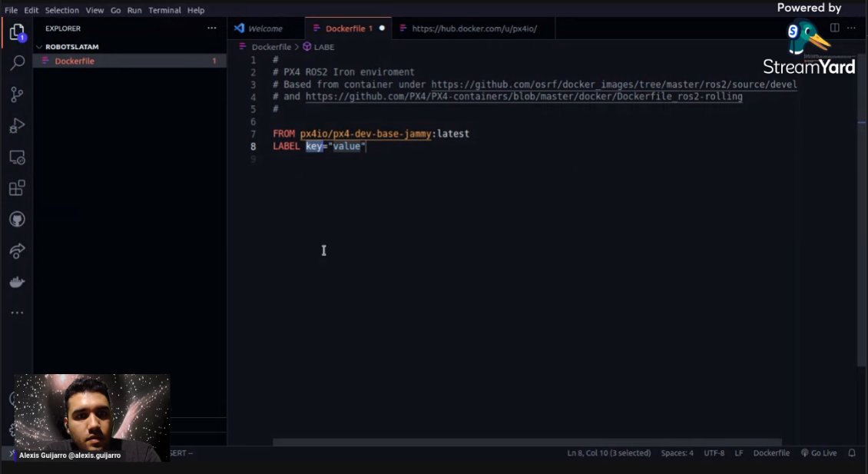The image size is (868, 474).
Task: Switch to the hub.docker.com px4io tab
Action: tap(474, 28)
